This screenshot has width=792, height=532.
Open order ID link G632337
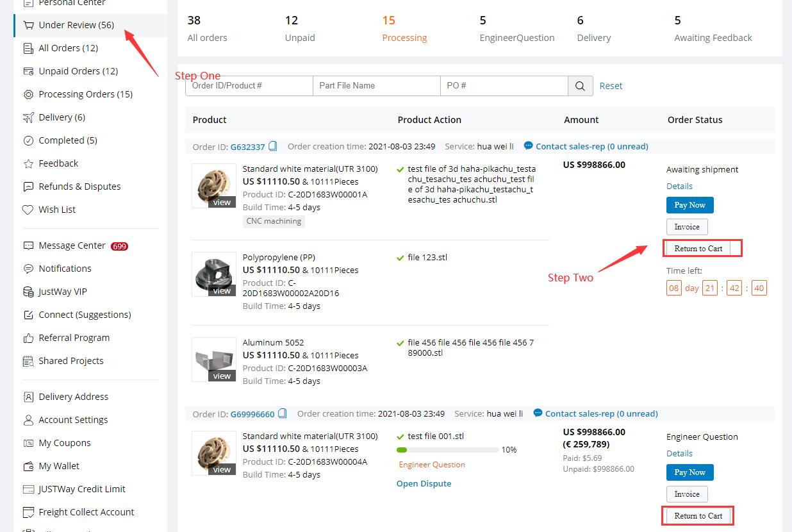[x=247, y=147]
